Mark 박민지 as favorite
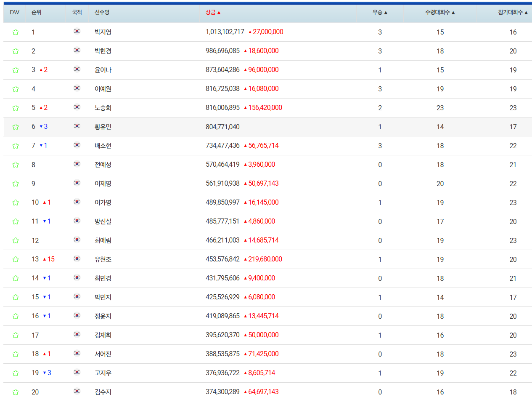The height and width of the screenshot is (397, 532). click(x=16, y=297)
